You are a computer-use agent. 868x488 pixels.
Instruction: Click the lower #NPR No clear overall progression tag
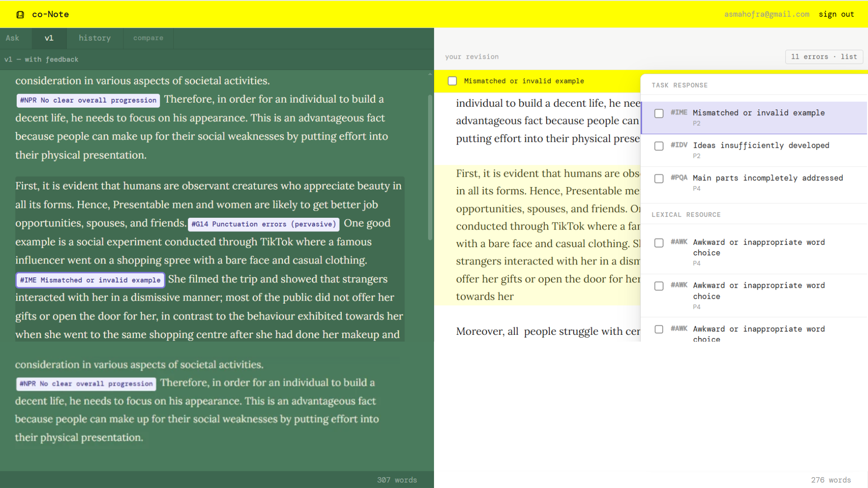86,384
